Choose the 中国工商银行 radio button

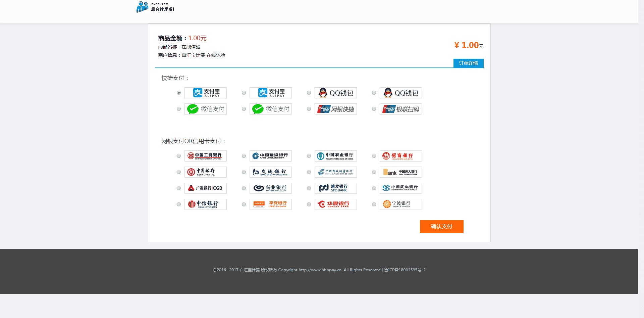coord(179,156)
